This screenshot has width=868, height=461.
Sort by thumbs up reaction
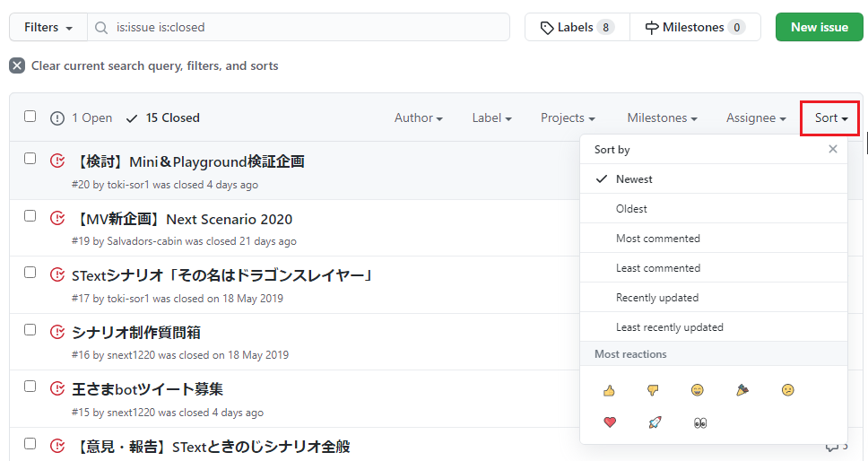click(x=609, y=391)
